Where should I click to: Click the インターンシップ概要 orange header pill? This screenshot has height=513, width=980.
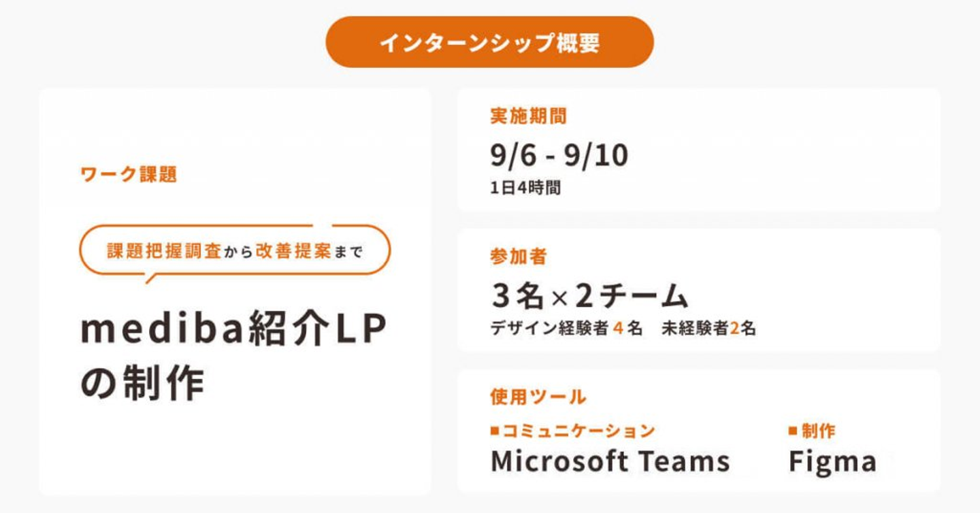pyautogui.click(x=489, y=43)
